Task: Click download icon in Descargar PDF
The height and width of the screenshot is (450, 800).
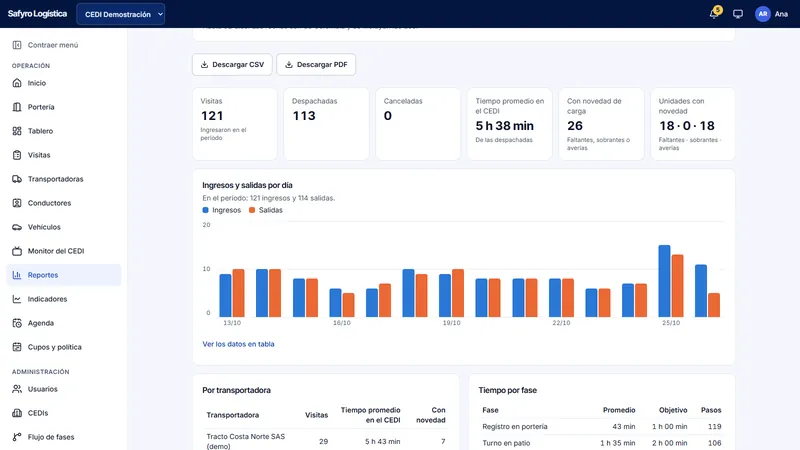Action: click(289, 64)
